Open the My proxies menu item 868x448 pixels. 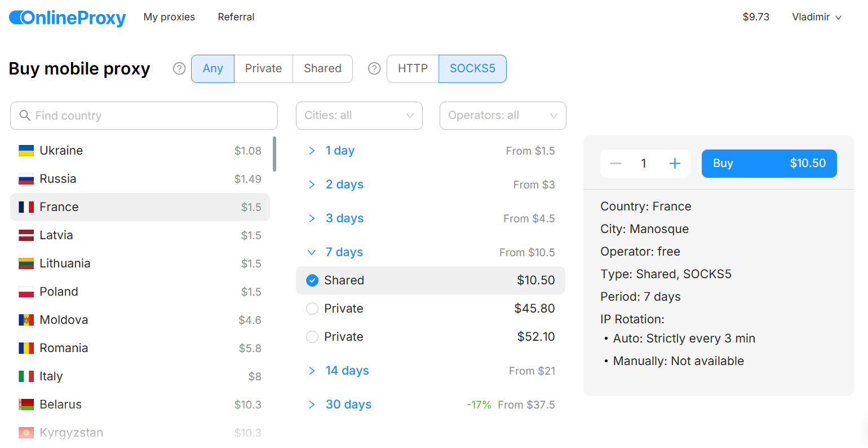point(169,17)
